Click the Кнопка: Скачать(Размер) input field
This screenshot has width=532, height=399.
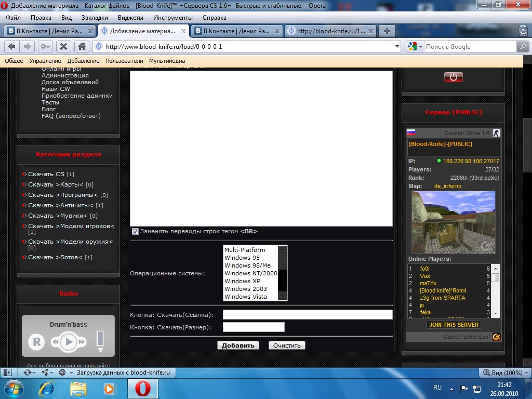click(254, 327)
